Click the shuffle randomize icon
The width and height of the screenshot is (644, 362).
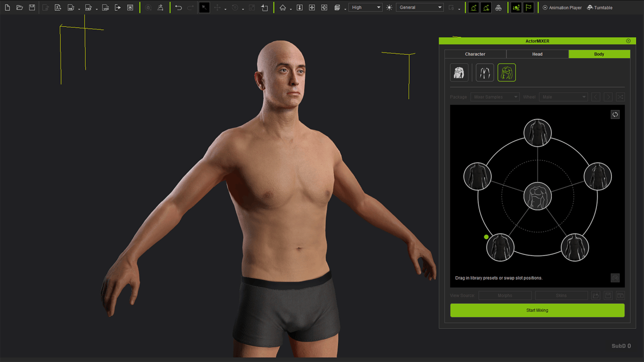pyautogui.click(x=620, y=97)
